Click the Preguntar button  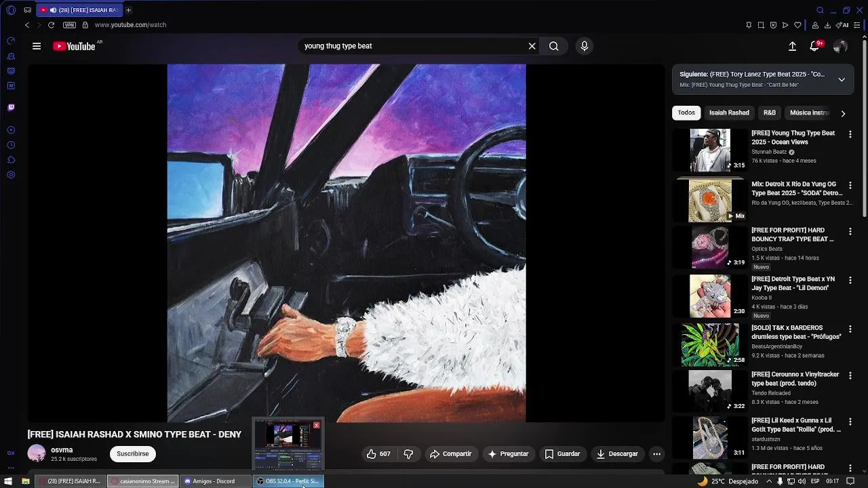508,453
